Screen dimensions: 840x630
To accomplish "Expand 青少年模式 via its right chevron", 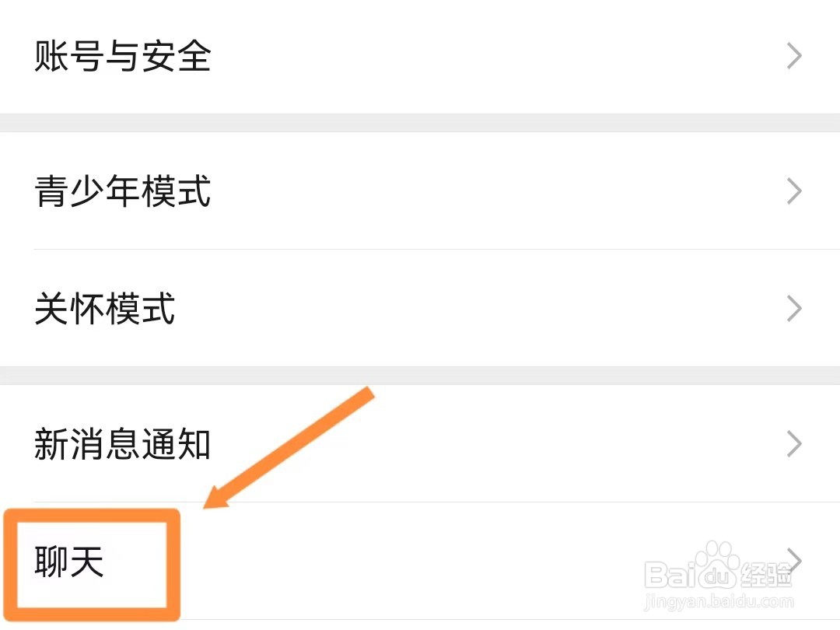I will (x=793, y=191).
